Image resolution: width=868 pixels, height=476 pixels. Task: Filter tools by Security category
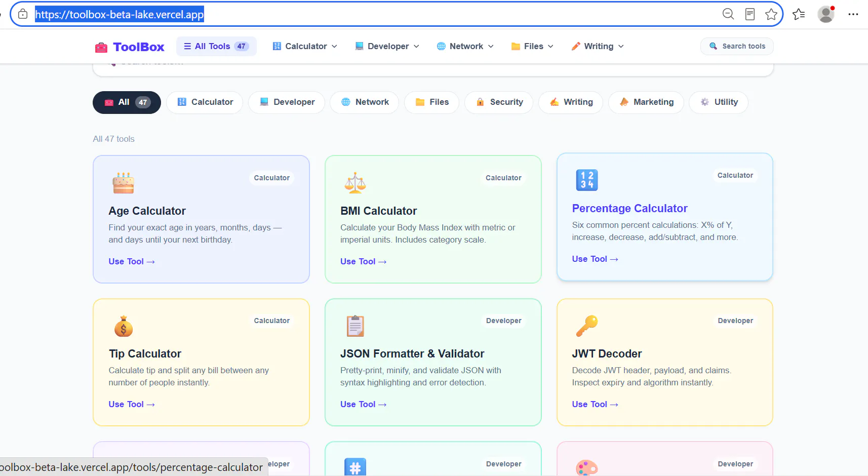pyautogui.click(x=499, y=102)
